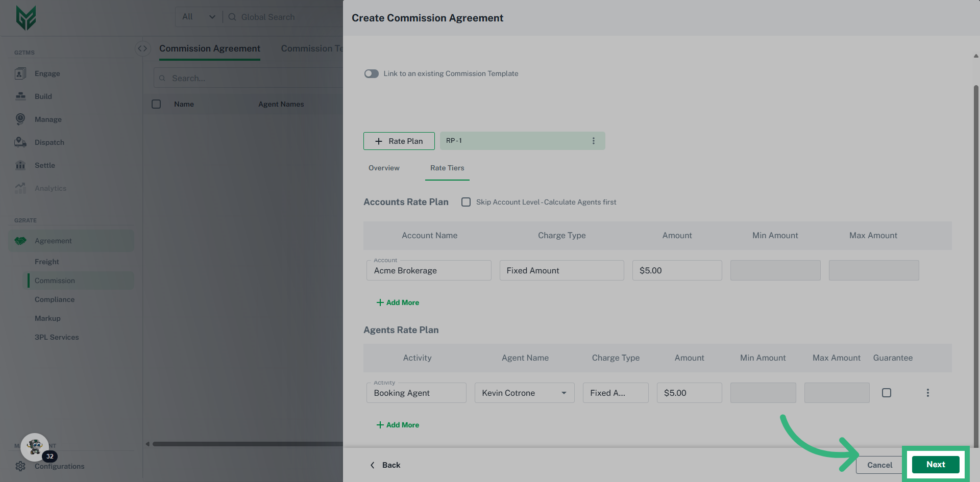
Task: Click the Manage icon
Action: pyautogui.click(x=20, y=119)
